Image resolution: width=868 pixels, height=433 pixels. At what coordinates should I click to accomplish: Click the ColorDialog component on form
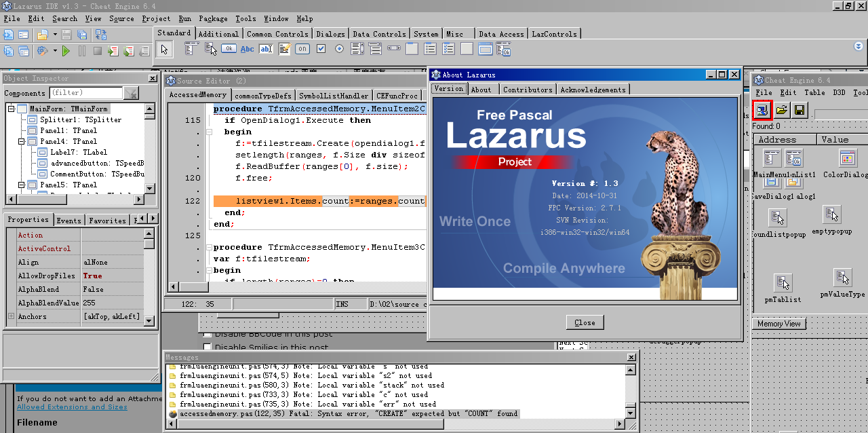coord(848,159)
